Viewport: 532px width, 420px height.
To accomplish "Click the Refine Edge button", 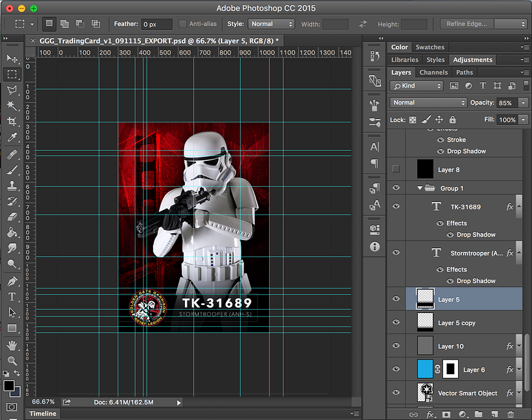I will pyautogui.click(x=467, y=24).
